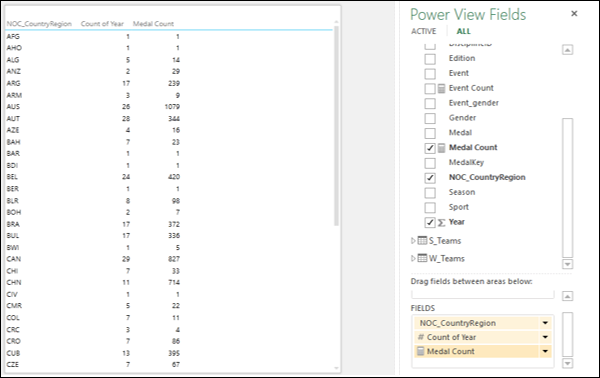The image size is (600, 378).
Task: Click the calculator icon in FIELDS Medal Count
Action: 421,351
